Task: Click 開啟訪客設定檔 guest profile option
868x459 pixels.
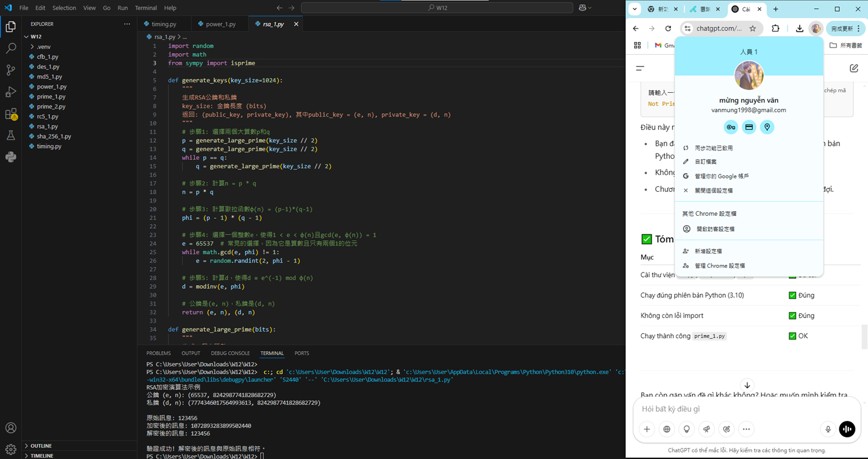Action: pyautogui.click(x=715, y=229)
